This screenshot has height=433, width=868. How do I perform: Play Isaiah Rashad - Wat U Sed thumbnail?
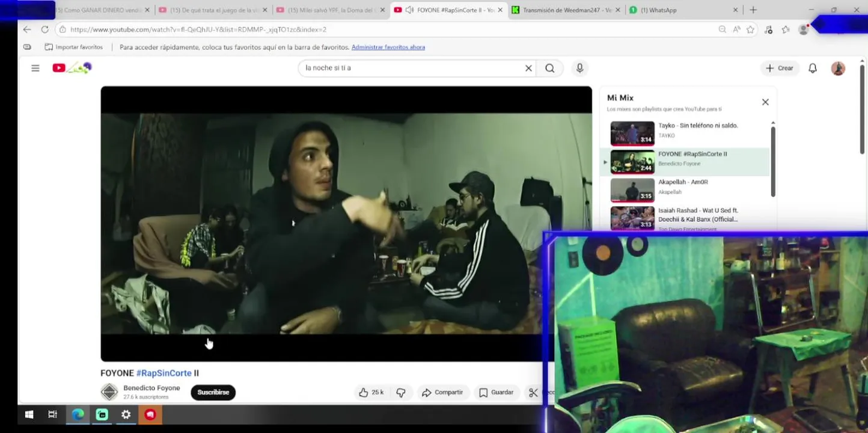point(632,218)
